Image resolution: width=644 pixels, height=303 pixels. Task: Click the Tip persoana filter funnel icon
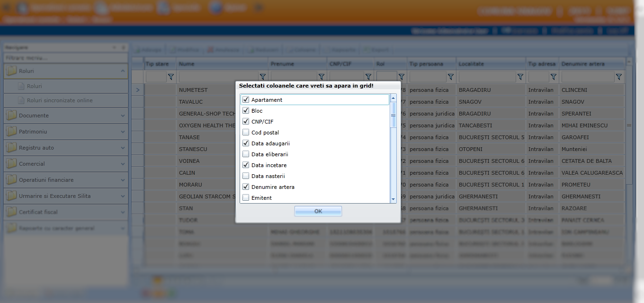pyautogui.click(x=450, y=77)
